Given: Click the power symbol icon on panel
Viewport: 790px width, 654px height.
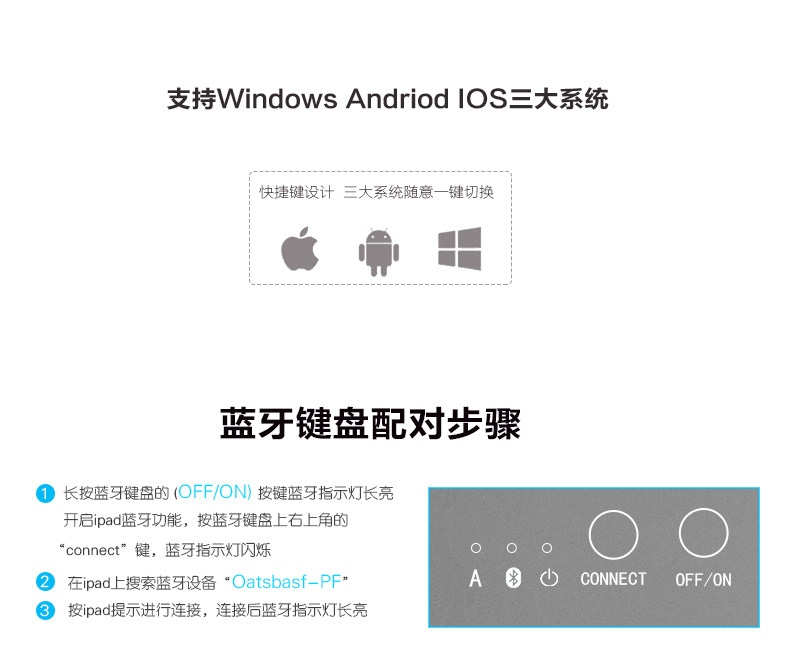Looking at the screenshot, I should [x=549, y=578].
